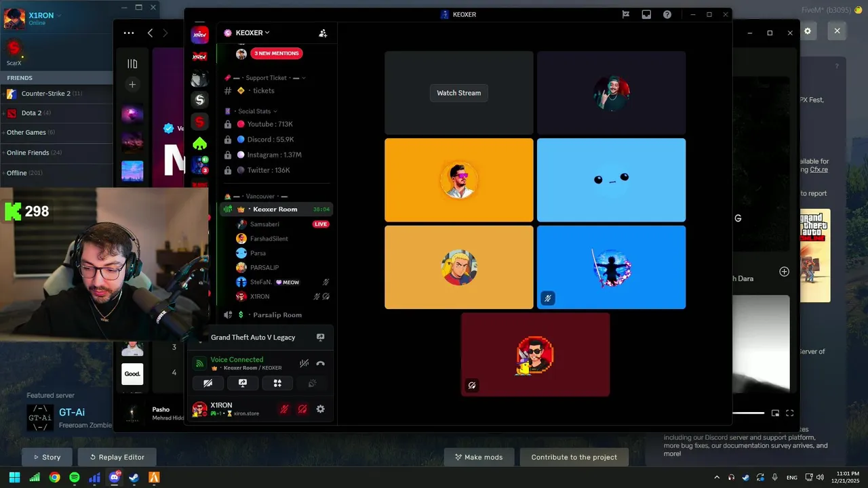Open the three-dots menu in background window
868x488 pixels.
(x=129, y=33)
